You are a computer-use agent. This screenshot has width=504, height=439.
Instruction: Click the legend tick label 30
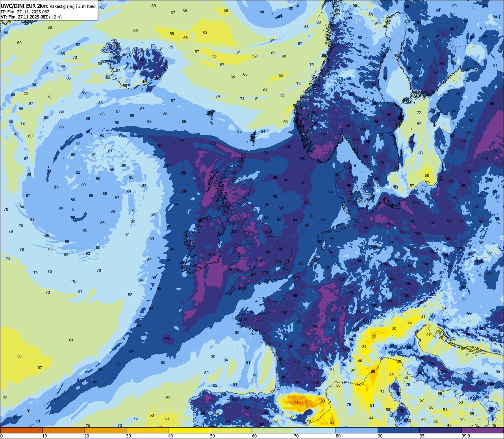[128, 436]
